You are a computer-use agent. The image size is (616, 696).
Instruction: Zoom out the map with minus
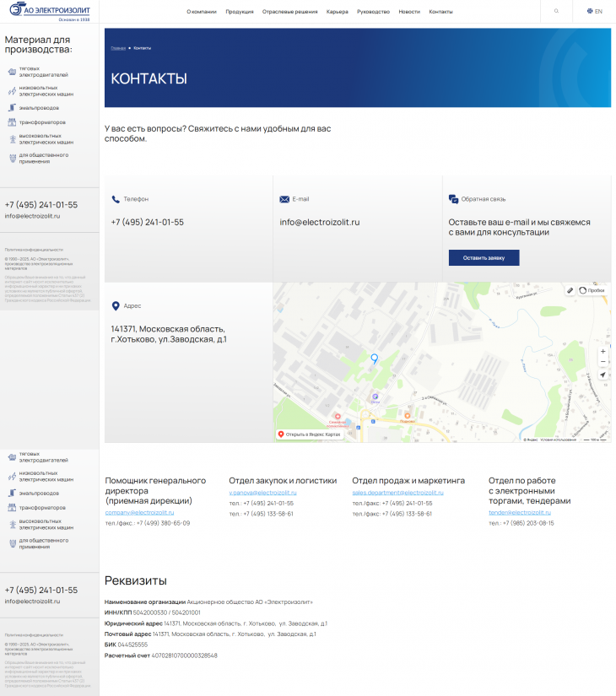tap(602, 362)
